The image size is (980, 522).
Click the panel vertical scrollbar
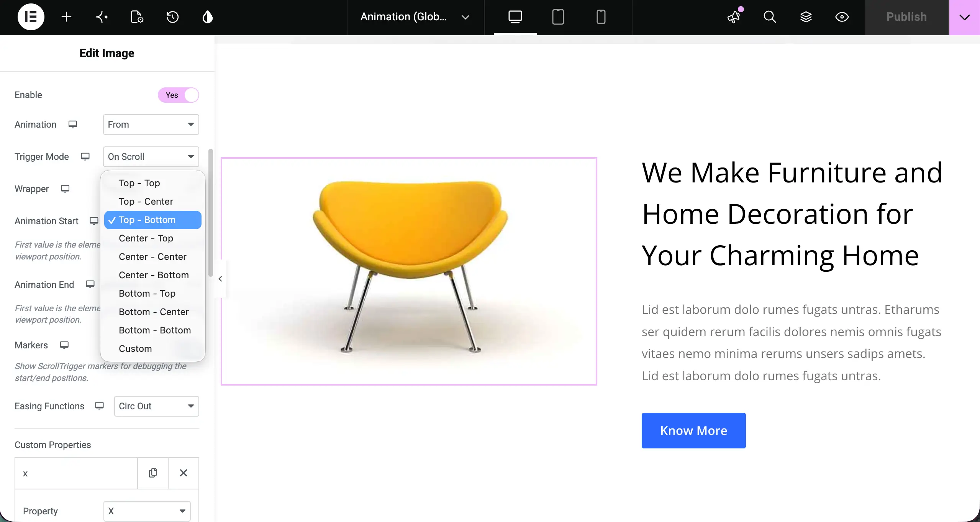(210, 213)
